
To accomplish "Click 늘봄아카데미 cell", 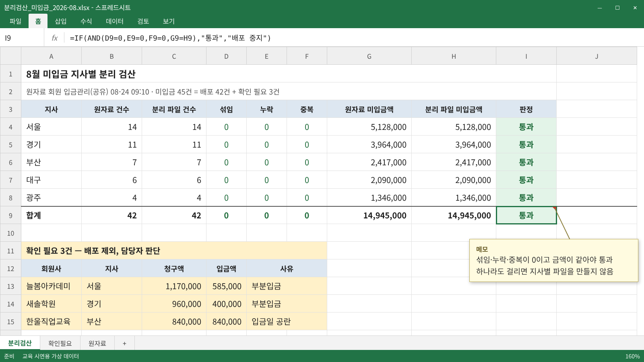I will tap(51, 286).
